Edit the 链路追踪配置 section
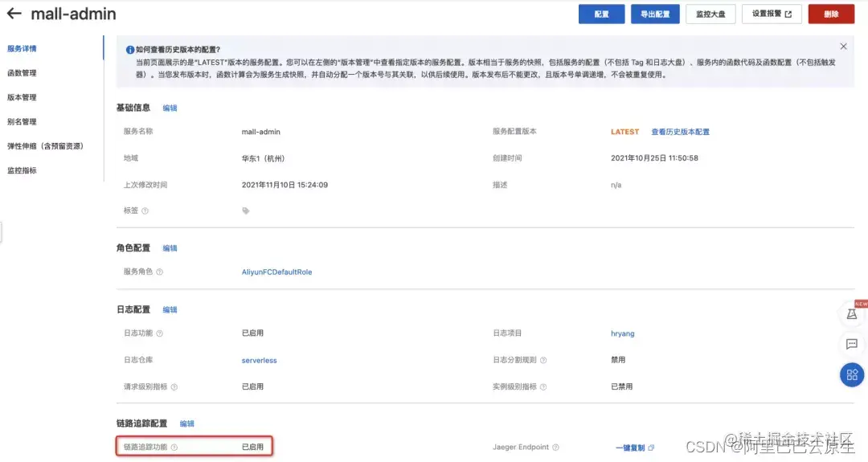The height and width of the screenshot is (462, 868). (187, 423)
